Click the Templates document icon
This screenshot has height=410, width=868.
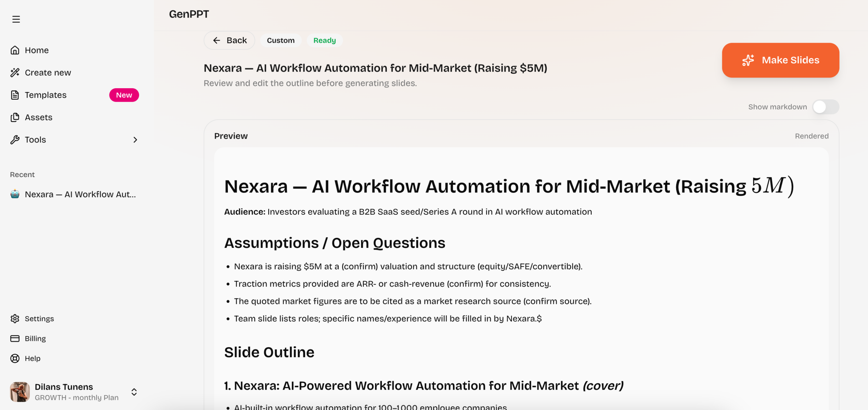pyautogui.click(x=15, y=95)
